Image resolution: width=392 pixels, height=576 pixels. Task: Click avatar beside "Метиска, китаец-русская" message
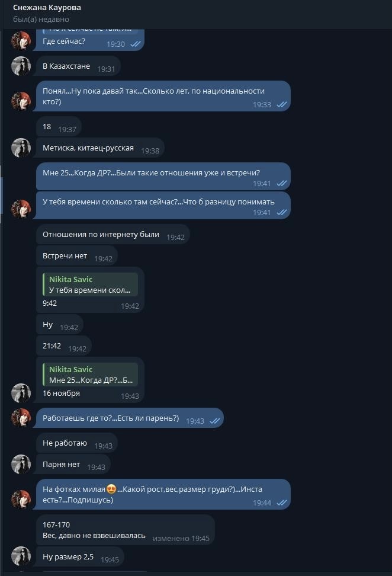point(21,148)
